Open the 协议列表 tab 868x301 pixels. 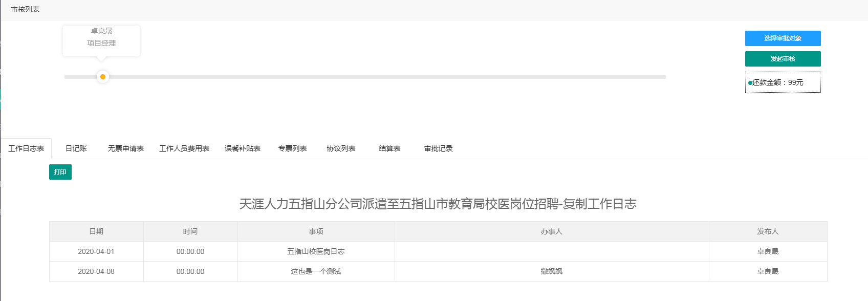click(x=341, y=148)
